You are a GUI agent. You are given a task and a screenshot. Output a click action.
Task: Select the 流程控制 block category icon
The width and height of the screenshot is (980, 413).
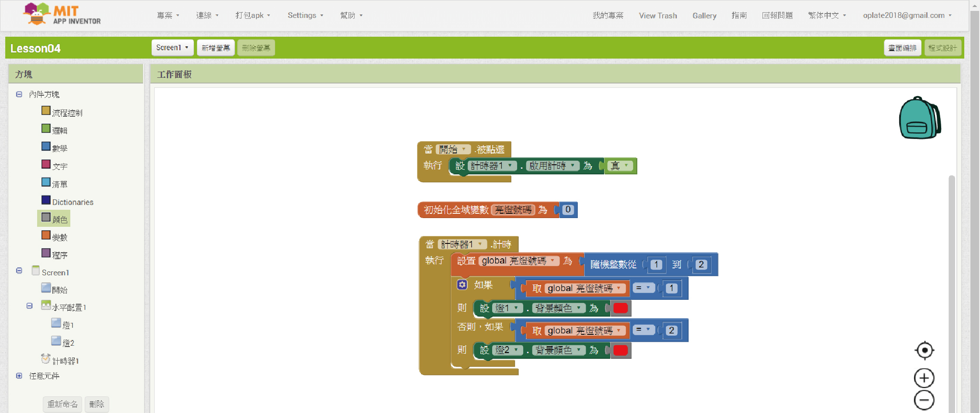tap(46, 111)
